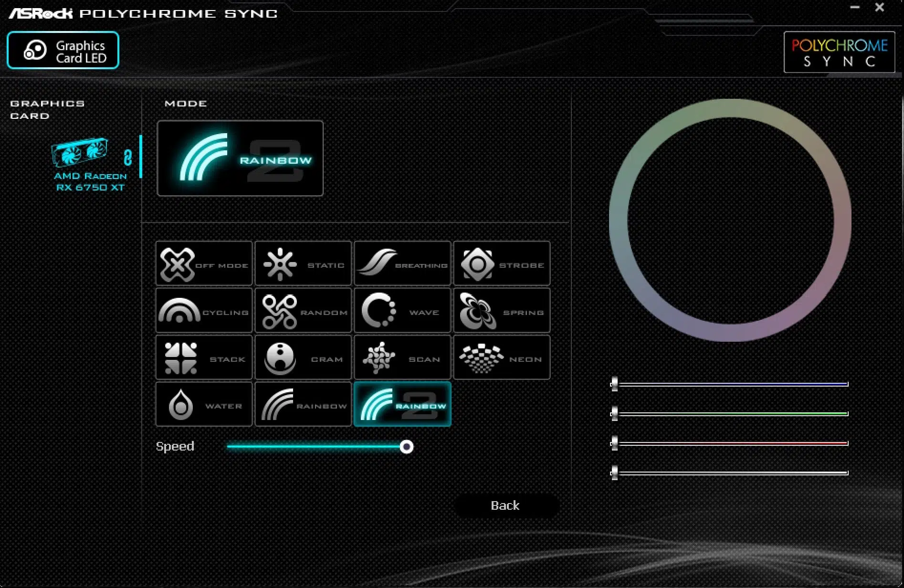Select the Stack lighting mode
Image resolution: width=904 pixels, height=588 pixels.
204,357
